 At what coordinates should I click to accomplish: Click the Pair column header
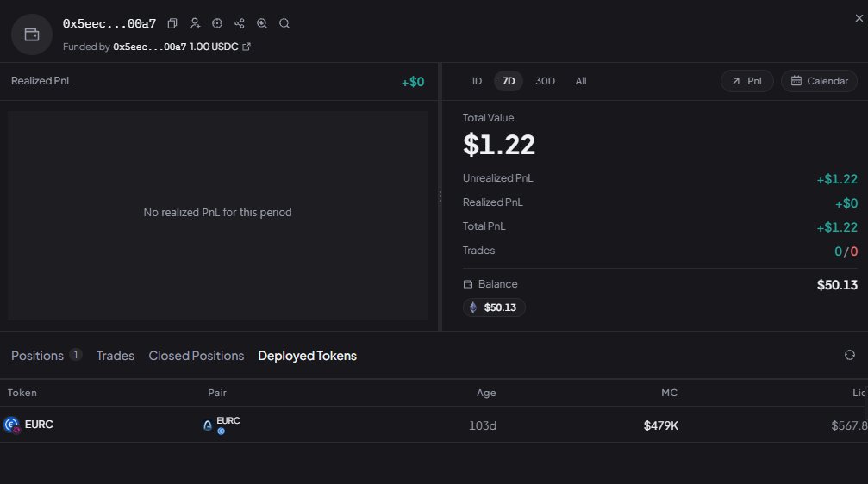coord(217,393)
